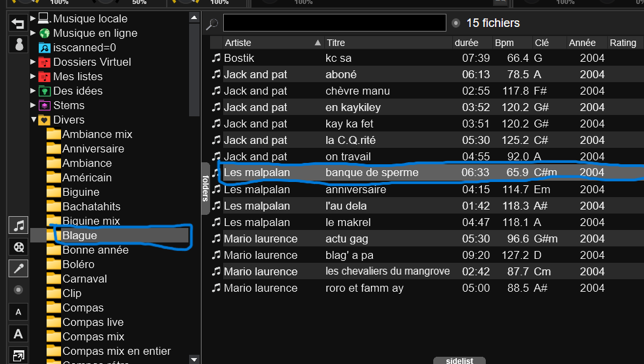Expand the Mes listes tree node
The width and height of the screenshot is (644, 364).
[x=33, y=76]
